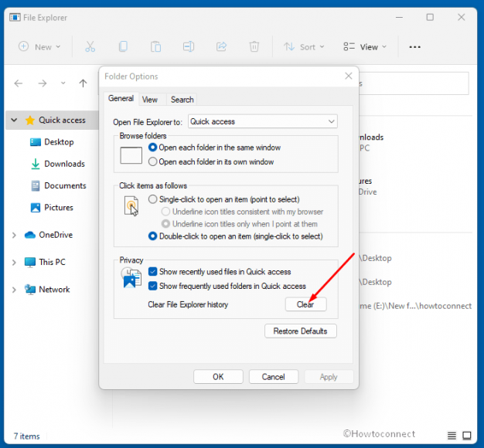This screenshot has width=484, height=448.
Task: Click the Apply button
Action: point(329,377)
